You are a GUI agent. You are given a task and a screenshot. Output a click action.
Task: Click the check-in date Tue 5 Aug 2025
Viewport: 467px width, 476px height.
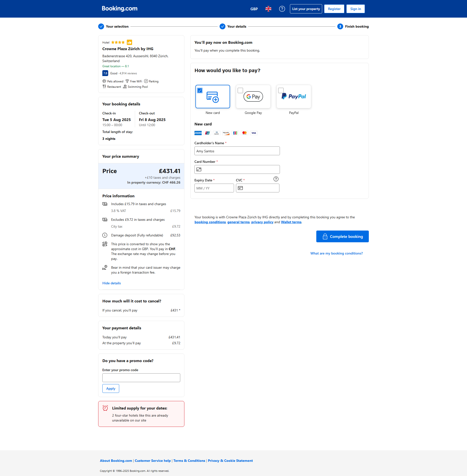[x=117, y=120]
